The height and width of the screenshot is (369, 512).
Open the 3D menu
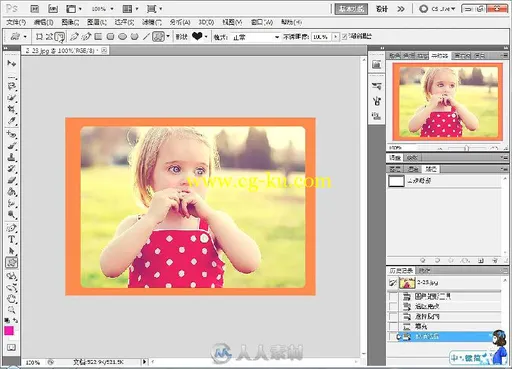pos(206,22)
